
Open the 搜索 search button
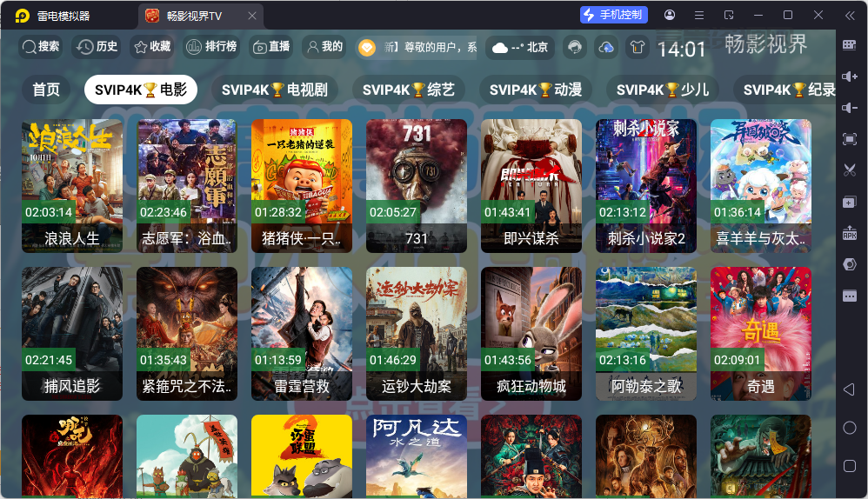click(40, 47)
